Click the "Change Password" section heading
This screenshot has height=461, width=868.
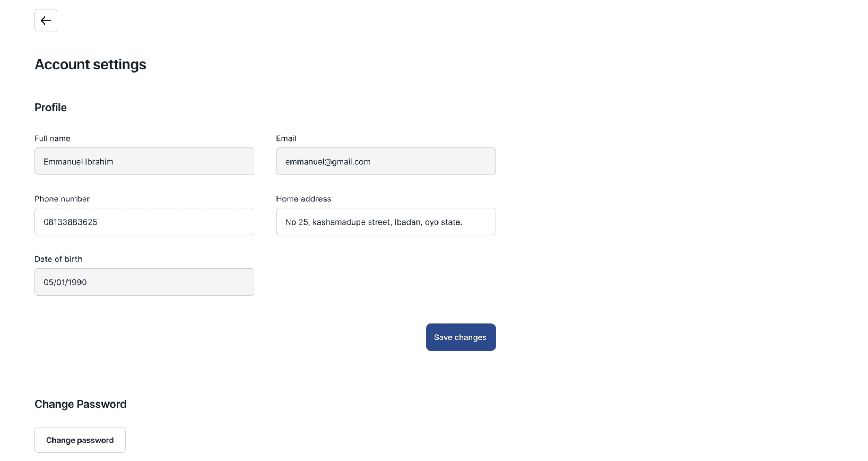point(80,404)
